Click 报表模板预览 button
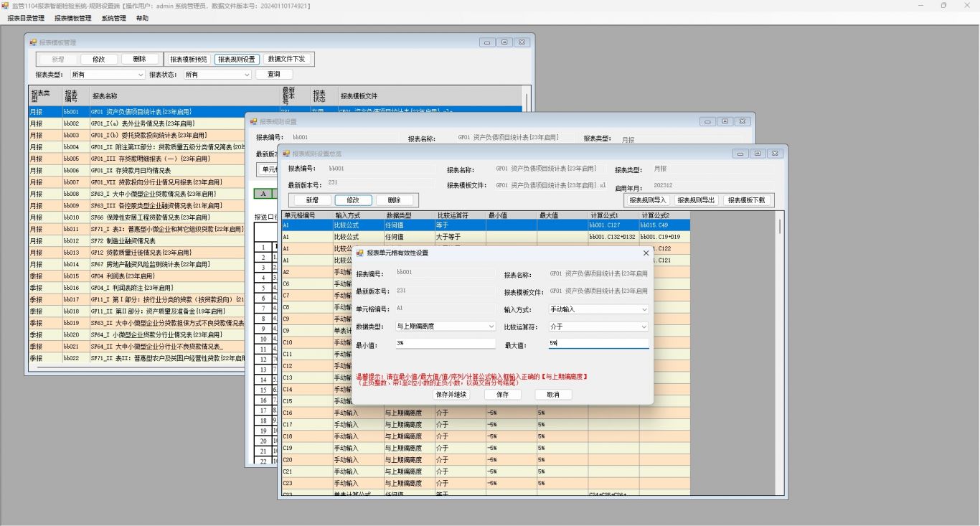 click(189, 60)
